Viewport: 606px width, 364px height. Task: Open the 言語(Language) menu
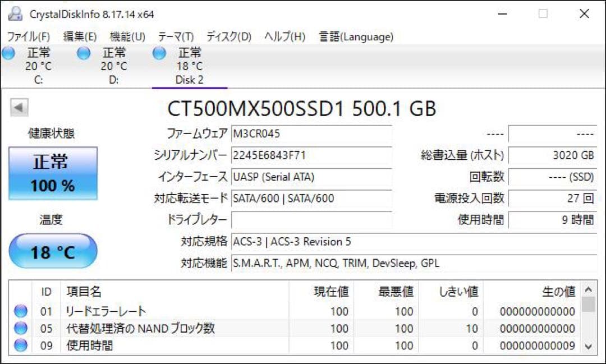tap(356, 36)
